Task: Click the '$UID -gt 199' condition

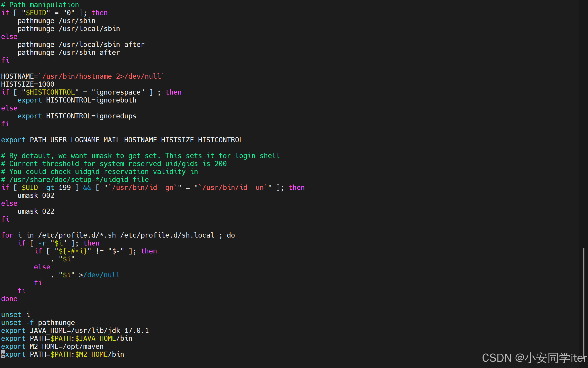Action: tap(46, 188)
